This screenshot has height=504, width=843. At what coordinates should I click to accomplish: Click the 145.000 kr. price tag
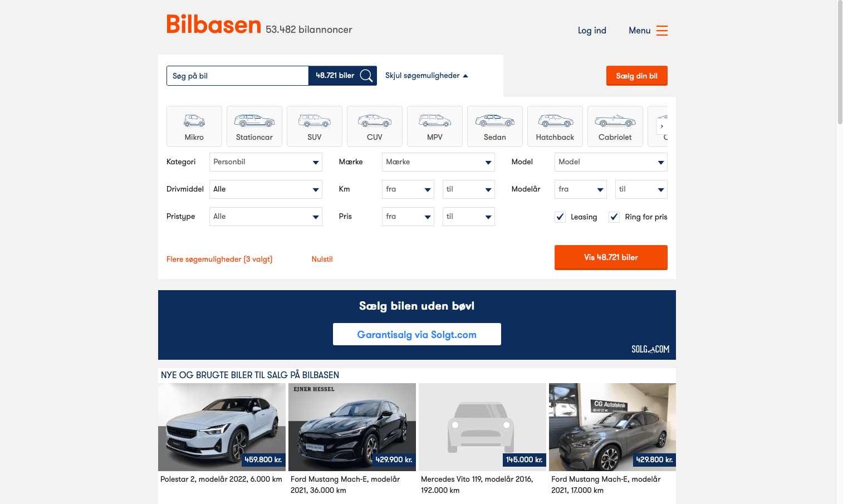click(x=524, y=460)
